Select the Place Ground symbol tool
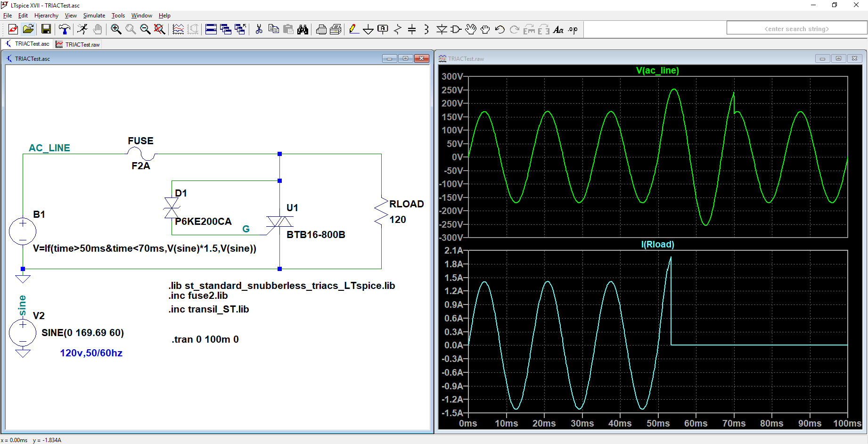 coord(368,29)
